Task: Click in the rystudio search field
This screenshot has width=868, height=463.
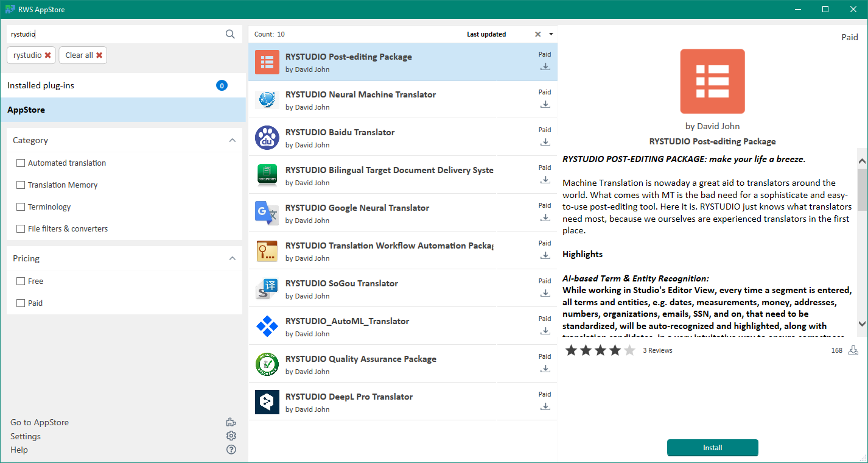Action: coord(116,34)
